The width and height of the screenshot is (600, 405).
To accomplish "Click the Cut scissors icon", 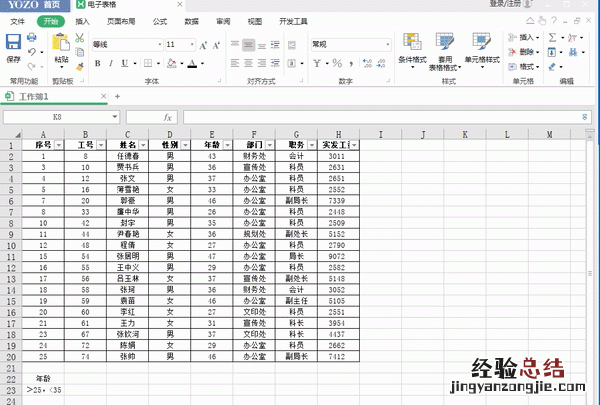I will [79, 37].
